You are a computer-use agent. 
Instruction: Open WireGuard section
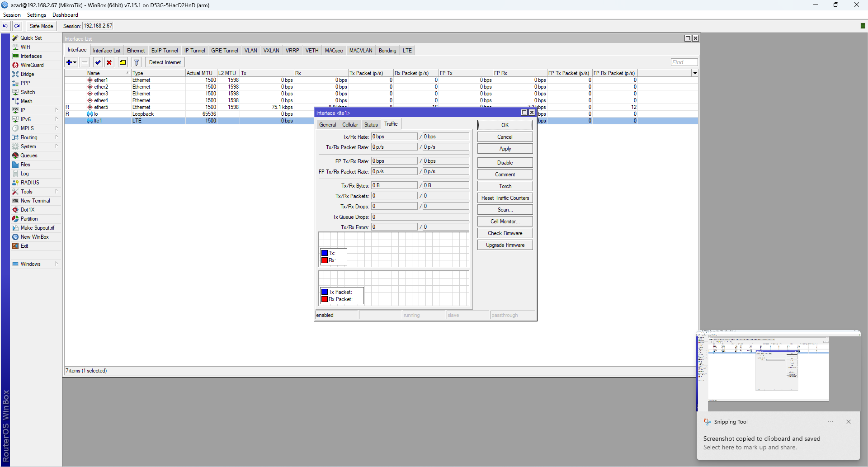[x=32, y=65]
